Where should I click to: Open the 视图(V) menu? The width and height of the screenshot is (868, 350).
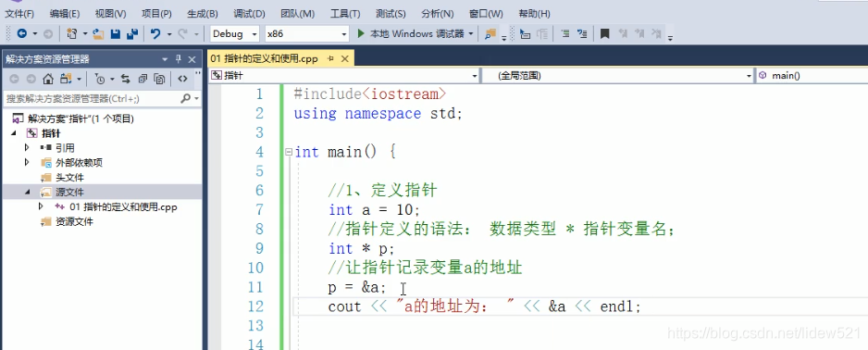click(110, 13)
